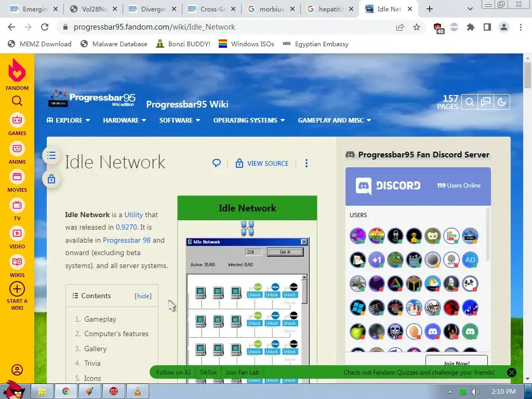This screenshot has height=399, width=532.
Task: Open the article comments speech bubble
Action: tap(217, 163)
